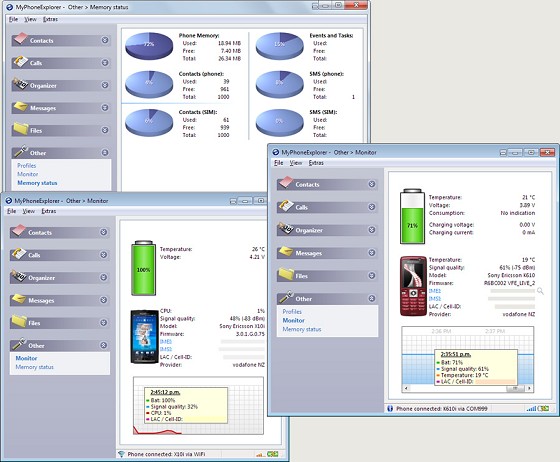
Task: Expand Organizer section in X10i WiFi Monitor window
Action: point(103,277)
